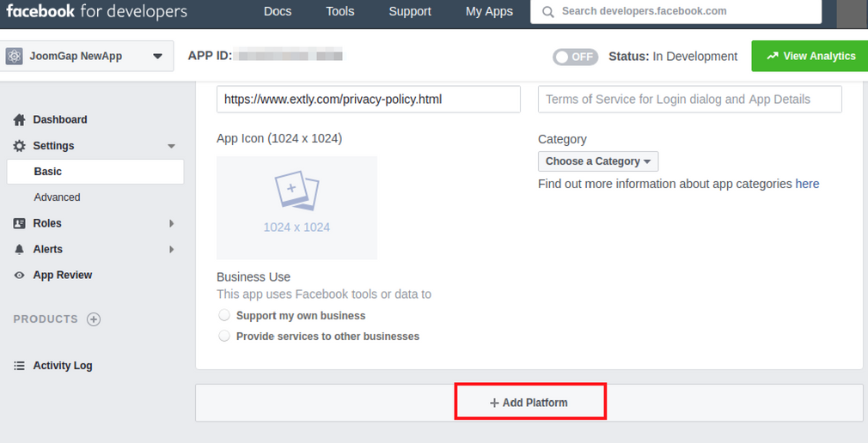Click the App Review eye icon
The height and width of the screenshot is (443, 868).
click(x=20, y=275)
